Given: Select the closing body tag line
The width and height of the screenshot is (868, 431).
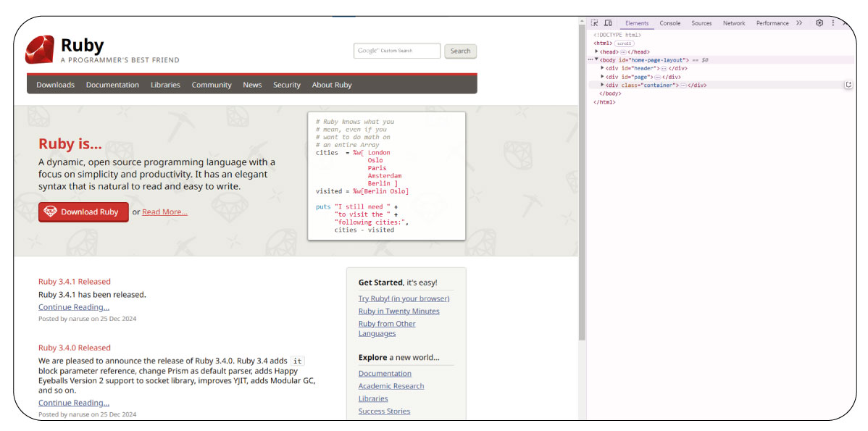Looking at the screenshot, I should tap(609, 94).
